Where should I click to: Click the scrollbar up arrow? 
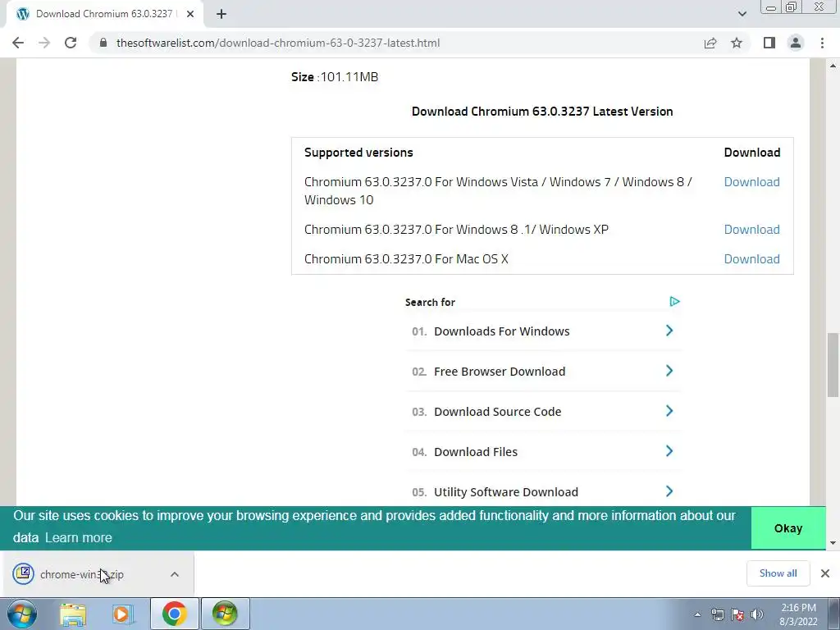pyautogui.click(x=833, y=66)
